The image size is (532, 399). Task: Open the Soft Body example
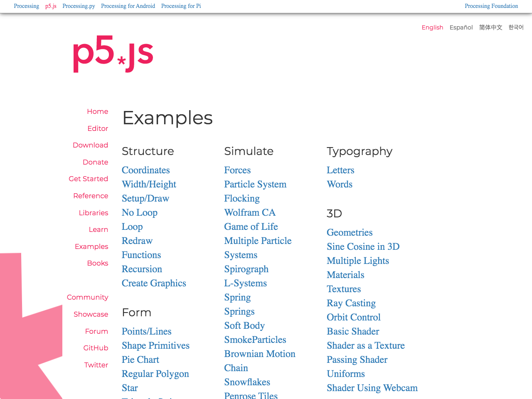244,325
